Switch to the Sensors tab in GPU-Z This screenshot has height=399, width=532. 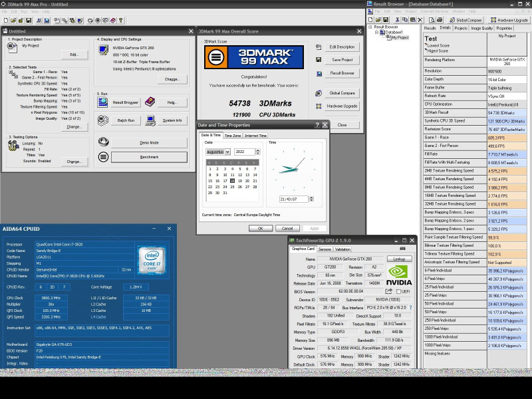click(325, 249)
